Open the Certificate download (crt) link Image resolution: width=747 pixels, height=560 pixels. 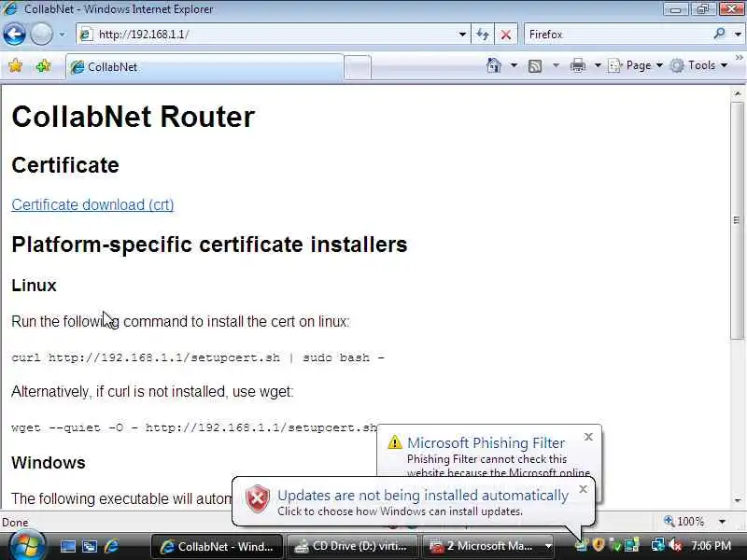(92, 204)
